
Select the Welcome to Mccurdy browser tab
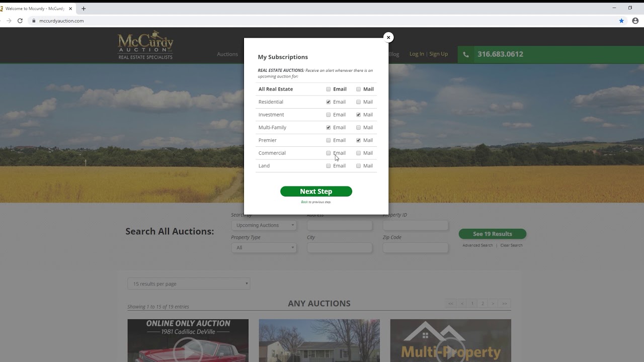(35, 9)
